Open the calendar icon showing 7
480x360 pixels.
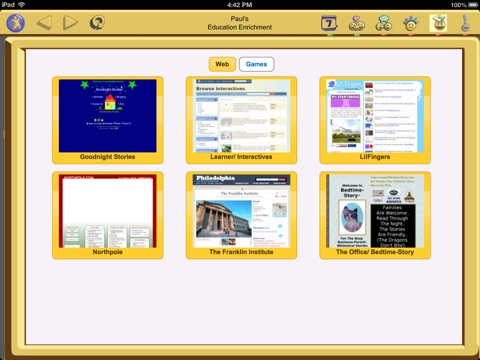click(329, 23)
